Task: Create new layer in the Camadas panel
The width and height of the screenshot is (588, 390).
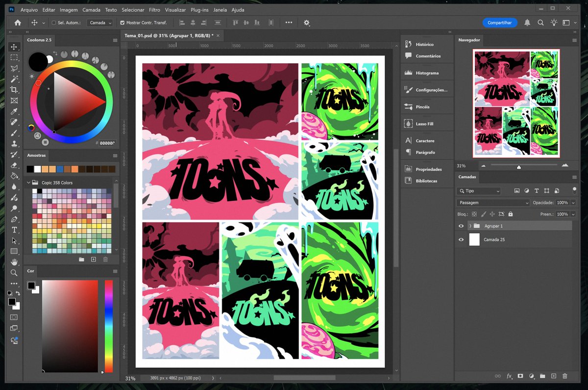Action: [x=554, y=376]
